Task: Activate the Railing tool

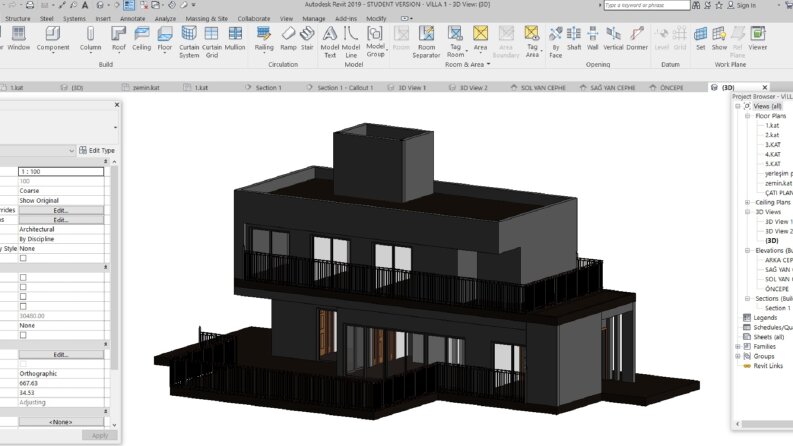Action: coord(263,38)
